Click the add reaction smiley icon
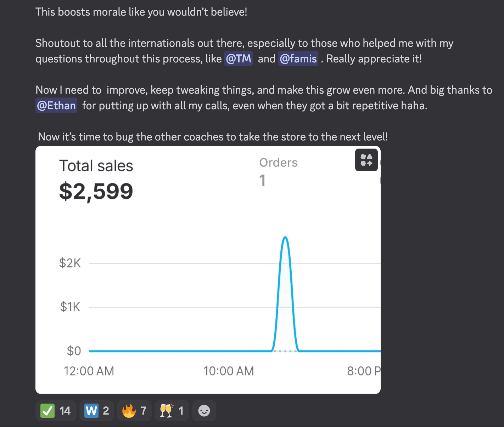This screenshot has height=427, width=504. (x=204, y=411)
